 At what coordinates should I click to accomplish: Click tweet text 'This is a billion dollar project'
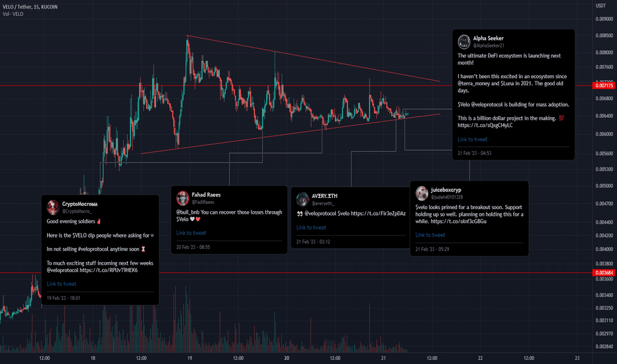tap(493, 118)
